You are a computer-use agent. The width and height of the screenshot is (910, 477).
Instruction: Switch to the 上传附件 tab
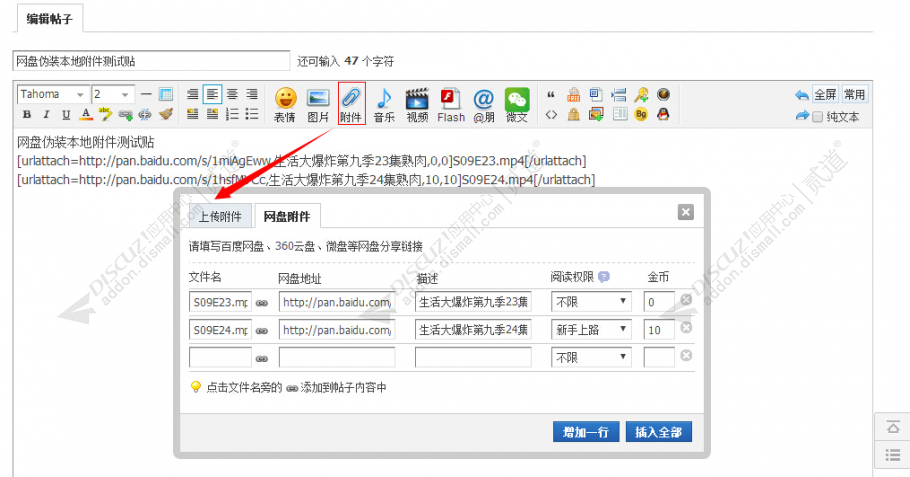(220, 216)
